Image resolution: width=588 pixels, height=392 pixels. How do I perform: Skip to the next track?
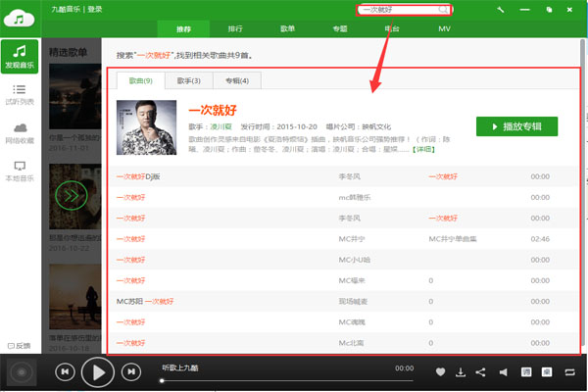point(130,372)
